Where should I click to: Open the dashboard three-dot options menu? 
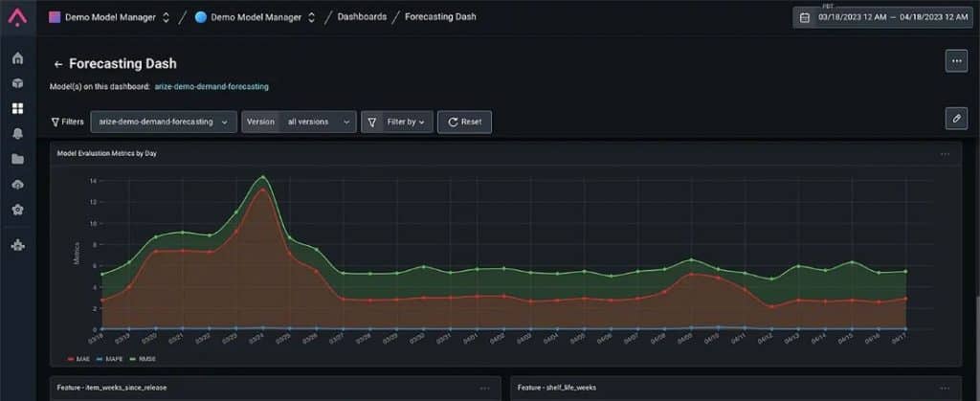[956, 61]
